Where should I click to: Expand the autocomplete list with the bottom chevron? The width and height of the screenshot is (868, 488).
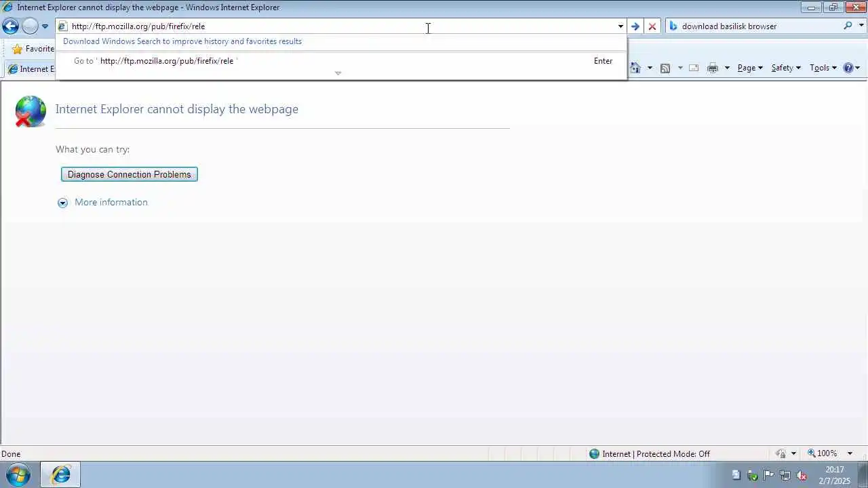pos(338,73)
